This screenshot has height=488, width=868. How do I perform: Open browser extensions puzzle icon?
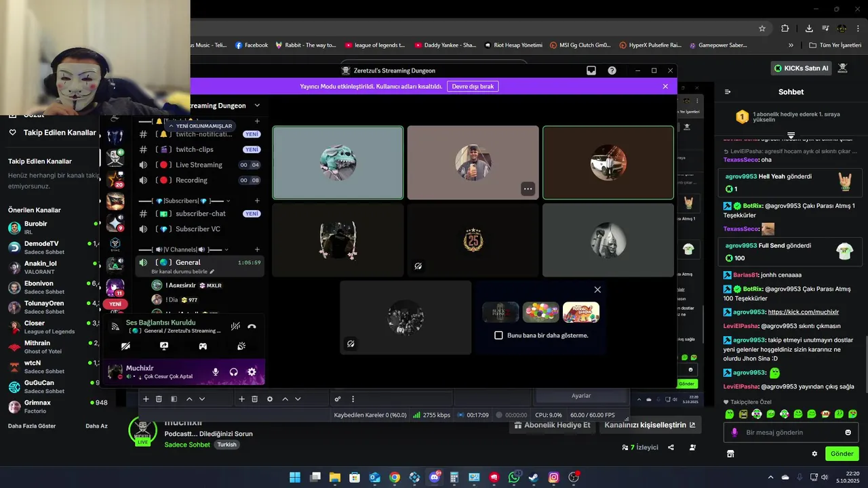(x=785, y=28)
